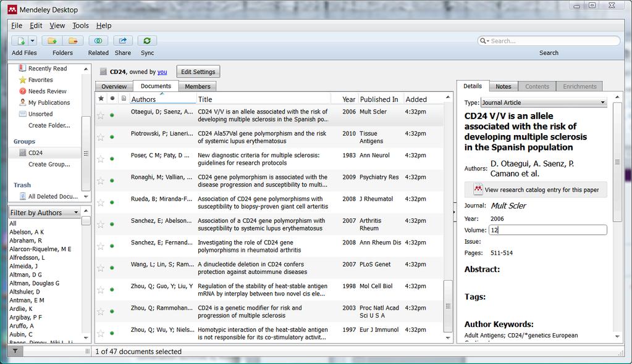This screenshot has height=364, width=632.
Task: Click scroll down arrow of document list
Action: click(x=448, y=338)
